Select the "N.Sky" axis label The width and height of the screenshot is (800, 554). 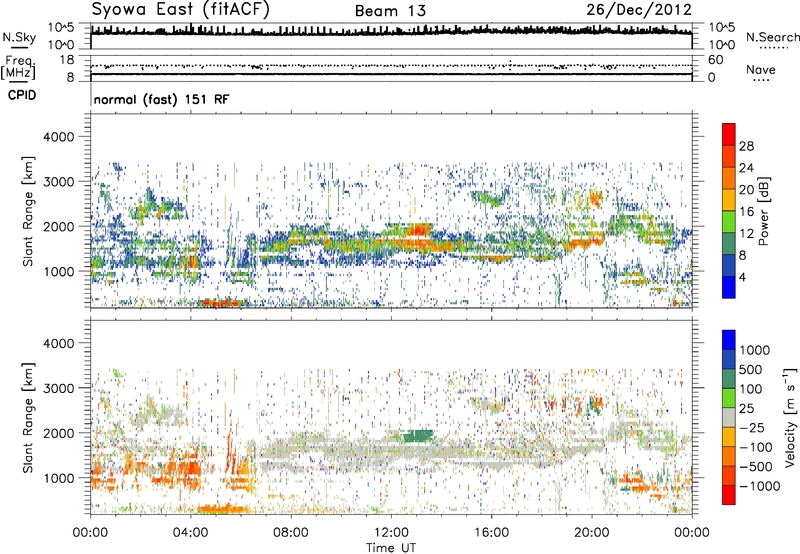point(19,37)
